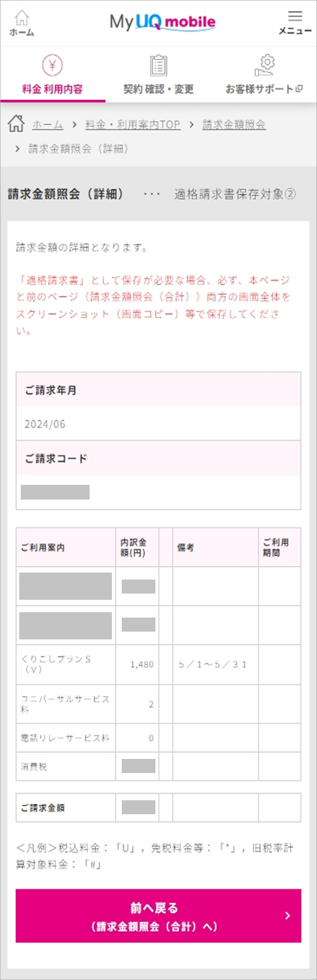Click the gear-in-hand お客様サポート icon
317x980 pixels.
tap(265, 65)
